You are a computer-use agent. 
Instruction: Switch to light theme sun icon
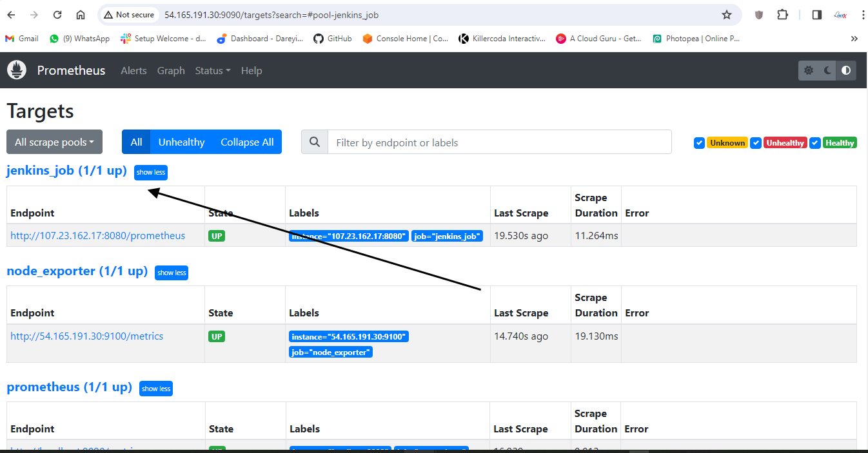(809, 70)
